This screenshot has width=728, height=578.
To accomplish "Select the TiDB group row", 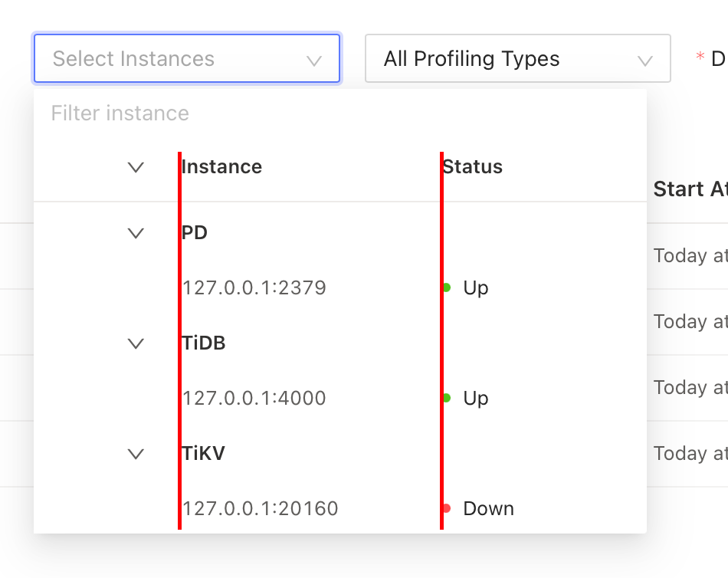I will [339, 343].
